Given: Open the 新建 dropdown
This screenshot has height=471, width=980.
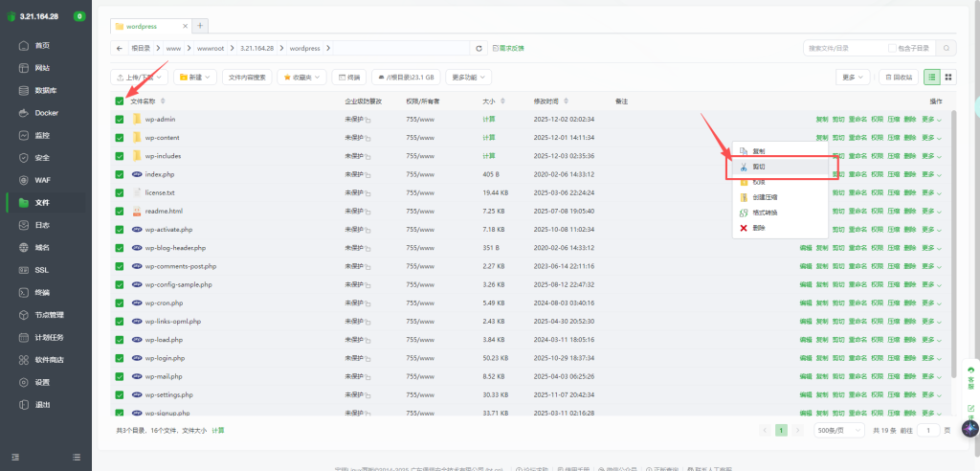Looking at the screenshot, I should pos(195,77).
